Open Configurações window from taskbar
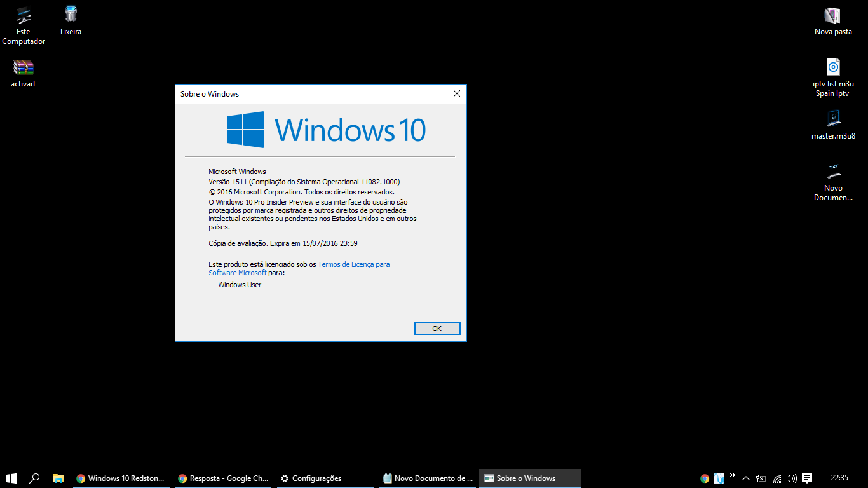 (x=311, y=478)
